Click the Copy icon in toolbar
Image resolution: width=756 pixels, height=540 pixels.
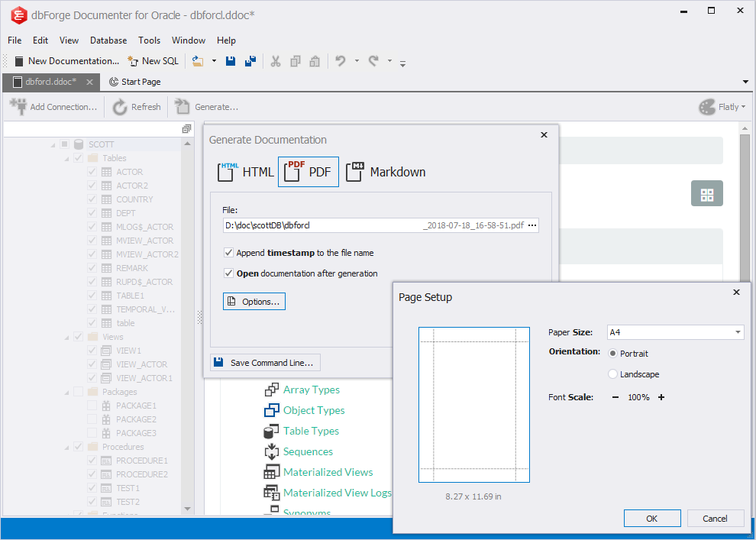tap(295, 61)
